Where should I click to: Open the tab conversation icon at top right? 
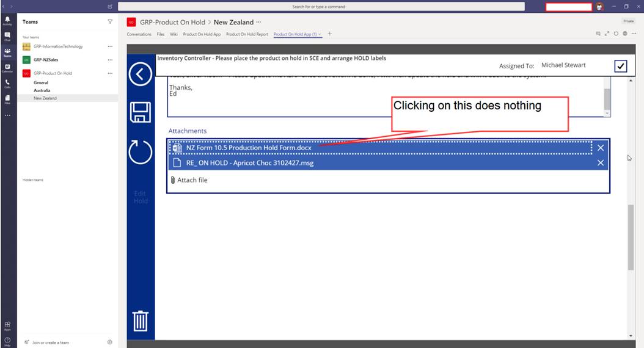tap(598, 34)
